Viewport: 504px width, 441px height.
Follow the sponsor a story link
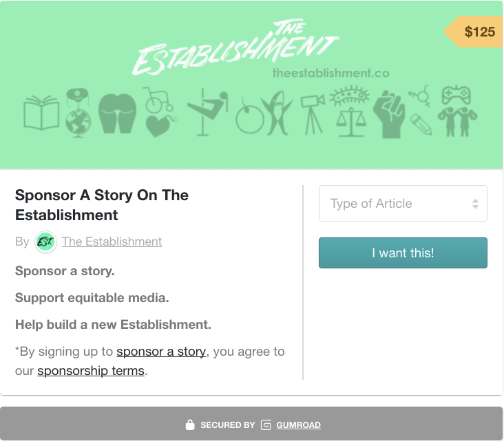point(161,352)
